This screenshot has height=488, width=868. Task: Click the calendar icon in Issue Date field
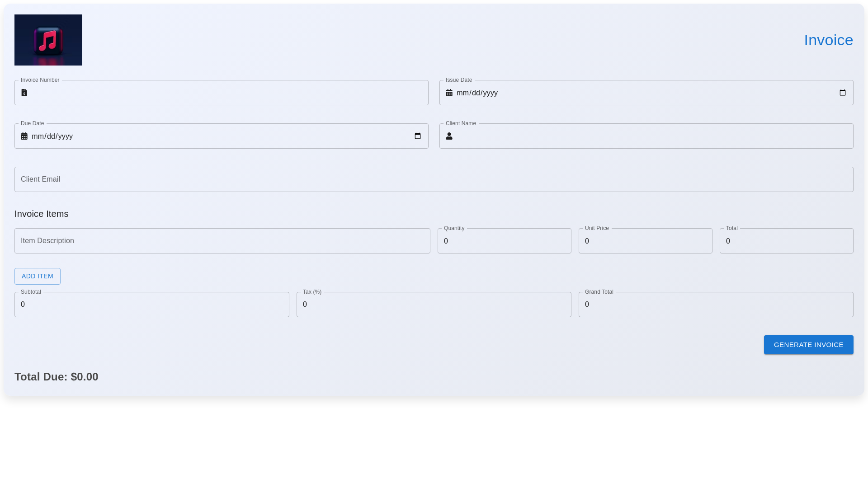click(x=449, y=93)
